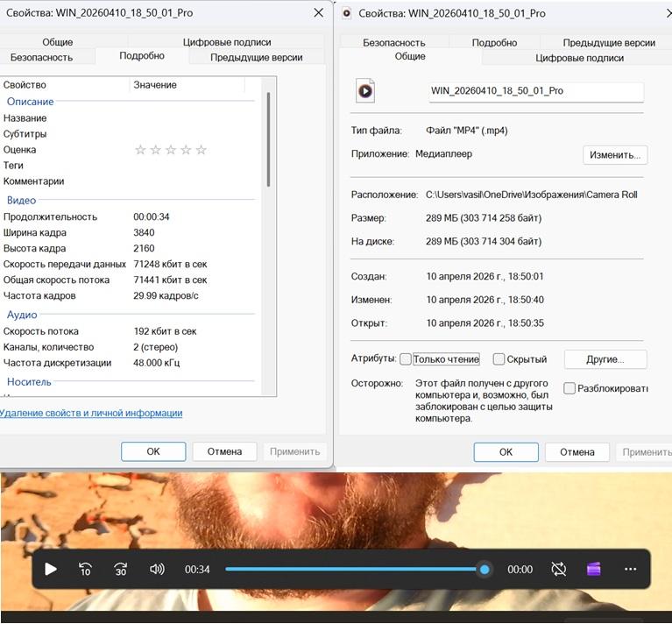Select Общие tab in right window
Viewport: 672px width, 624px height.
pyautogui.click(x=410, y=56)
